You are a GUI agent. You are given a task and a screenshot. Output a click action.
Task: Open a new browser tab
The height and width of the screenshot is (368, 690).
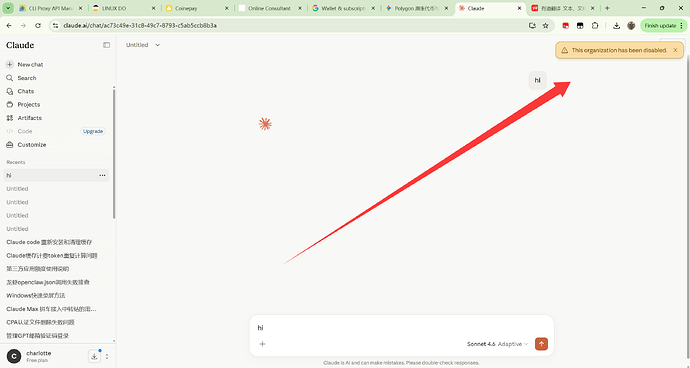pyautogui.click(x=607, y=8)
